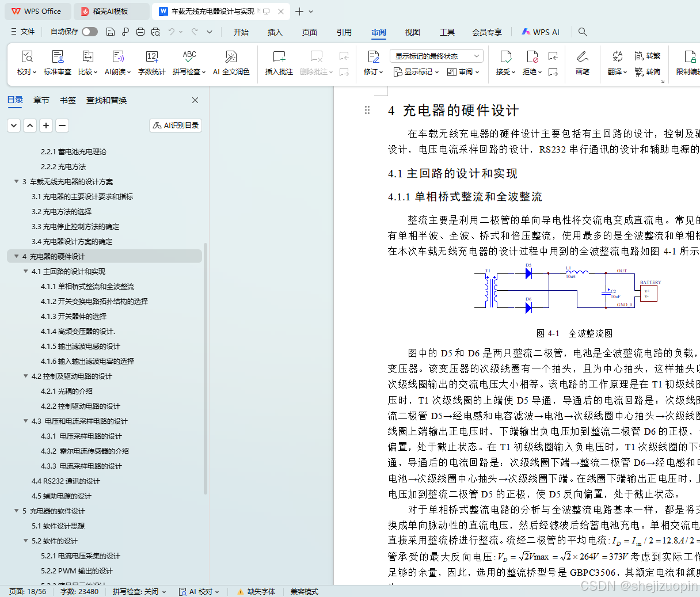Collapse the 4 充电器的硬件设计 outline node
Screen dimensions: 700x597
point(16,256)
